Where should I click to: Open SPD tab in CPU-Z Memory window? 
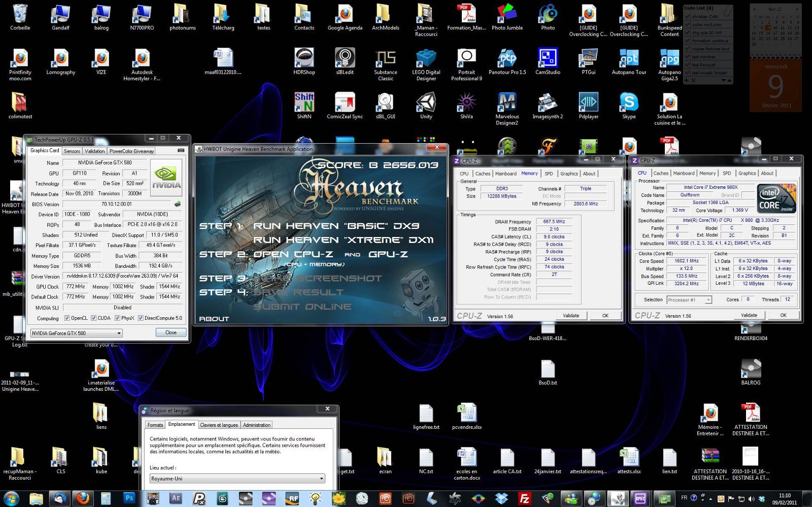(x=549, y=174)
